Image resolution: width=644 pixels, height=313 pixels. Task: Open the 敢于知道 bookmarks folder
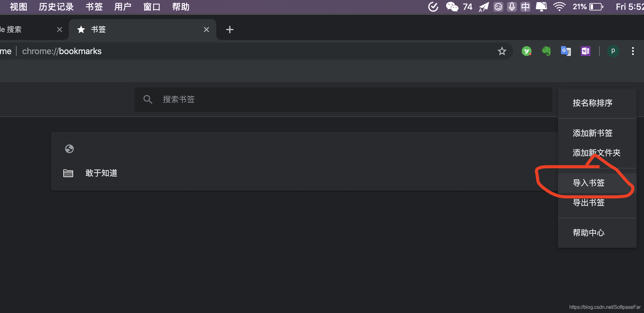click(x=101, y=173)
